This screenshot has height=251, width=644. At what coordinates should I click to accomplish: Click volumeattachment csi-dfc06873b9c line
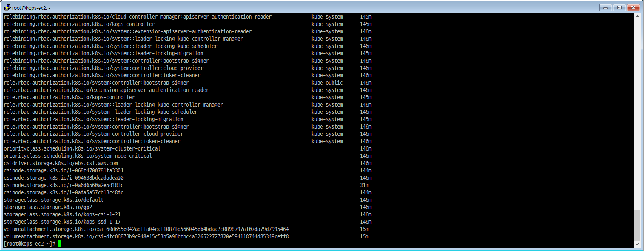186,236
